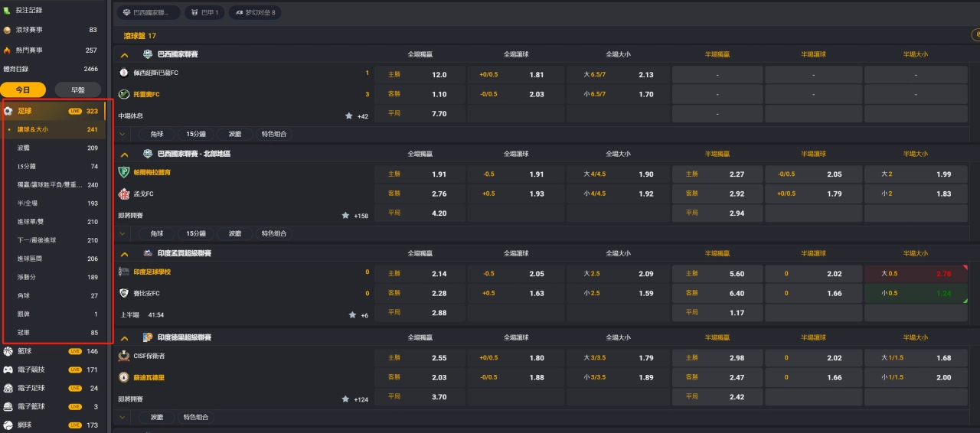Collapse the 巴西國家聯賽 league section
This screenshot has height=433, width=980.
(x=124, y=55)
